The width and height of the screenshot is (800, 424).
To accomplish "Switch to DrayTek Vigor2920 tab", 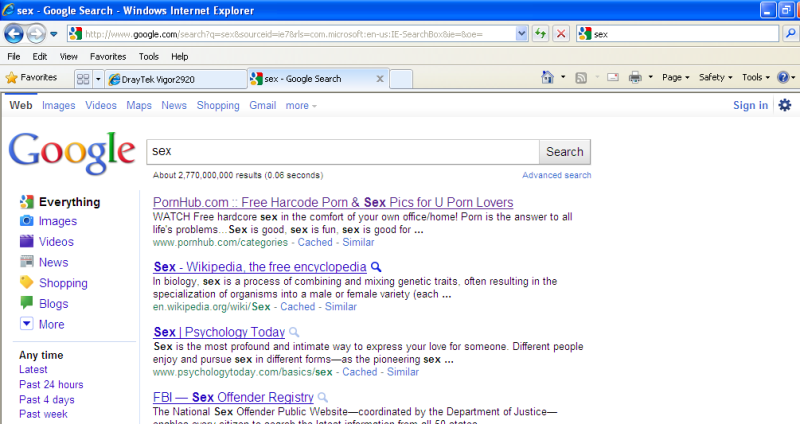I will click(x=177, y=79).
